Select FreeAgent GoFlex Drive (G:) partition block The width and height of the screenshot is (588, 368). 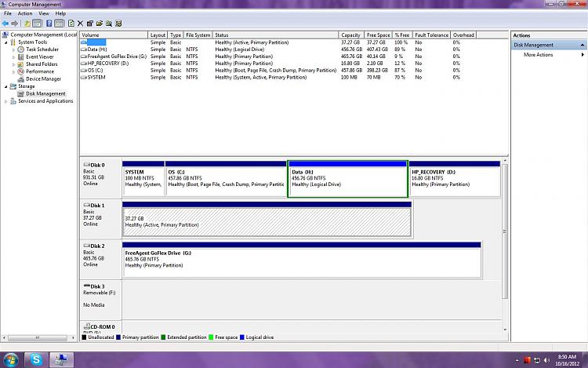302,260
